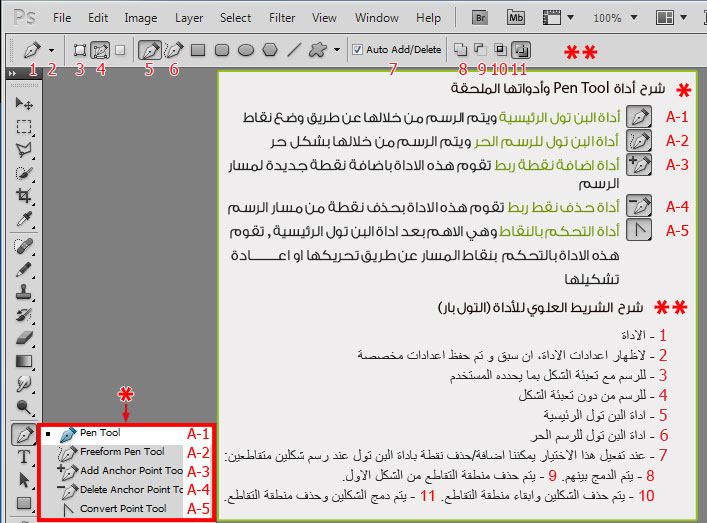Select the Crop tool
The width and height of the screenshot is (707, 523).
[24, 196]
